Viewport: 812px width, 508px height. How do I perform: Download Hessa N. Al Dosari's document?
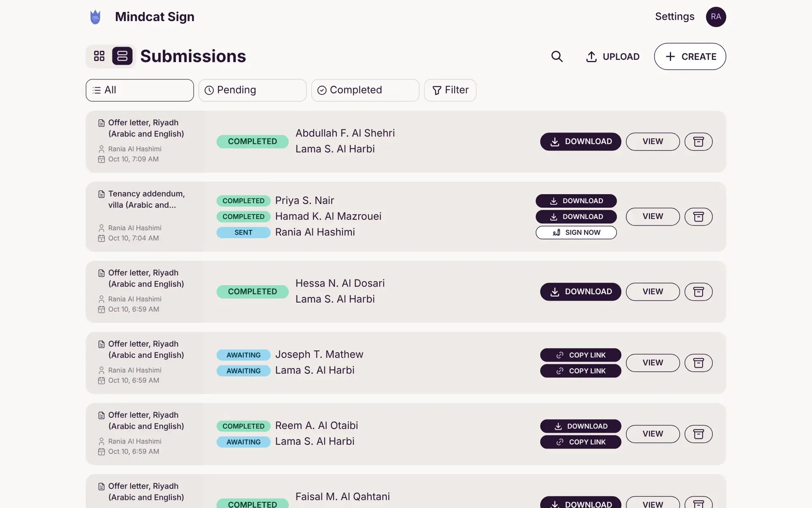580,292
